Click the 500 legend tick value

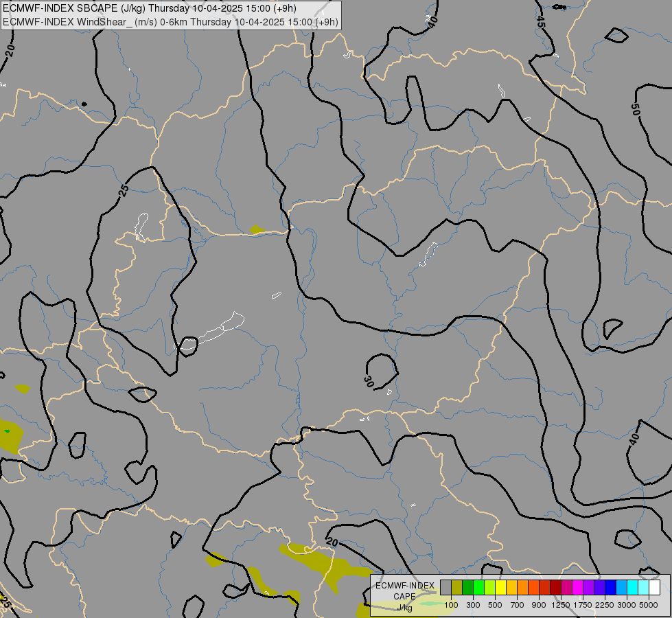click(x=495, y=605)
